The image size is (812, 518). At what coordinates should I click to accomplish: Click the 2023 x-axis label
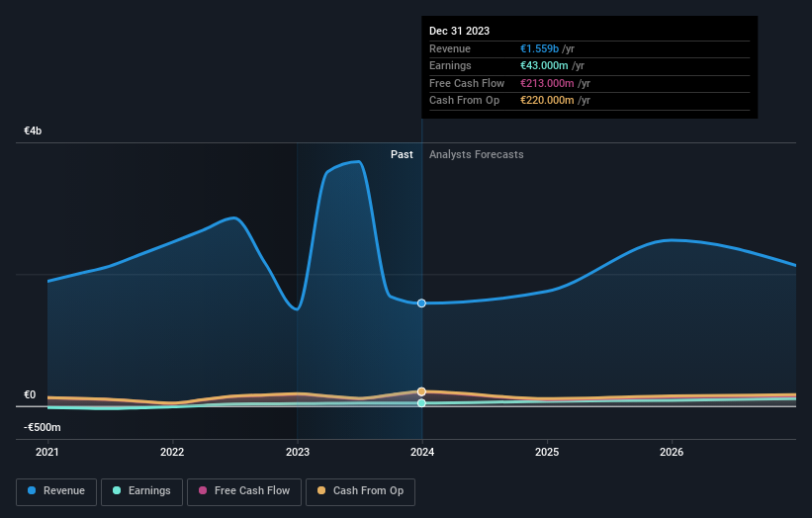coord(298,453)
